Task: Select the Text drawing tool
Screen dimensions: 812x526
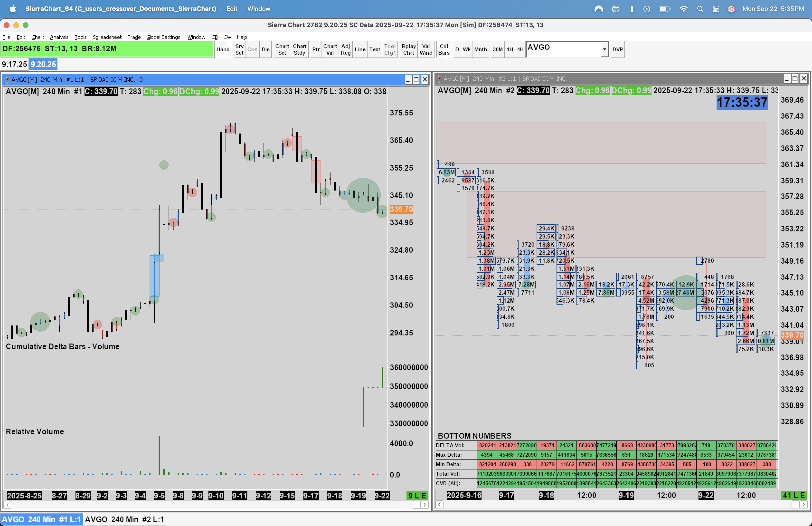Action: click(374, 49)
